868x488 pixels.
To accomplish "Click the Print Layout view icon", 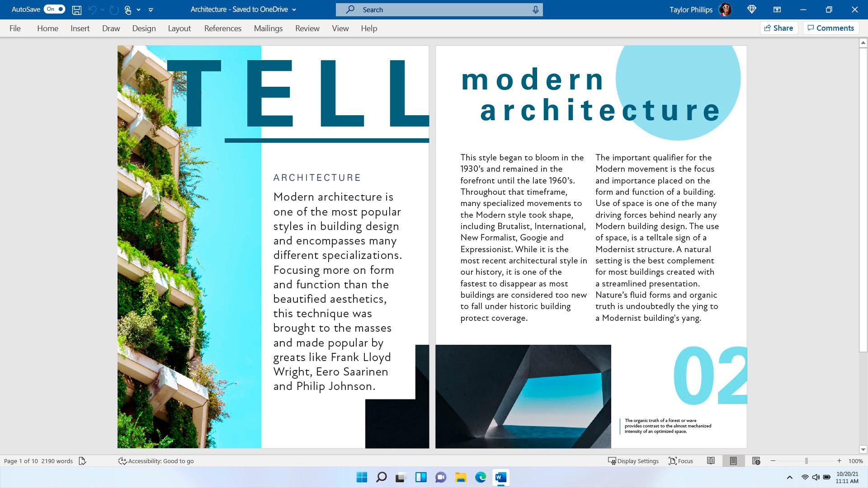I will pyautogui.click(x=733, y=460).
